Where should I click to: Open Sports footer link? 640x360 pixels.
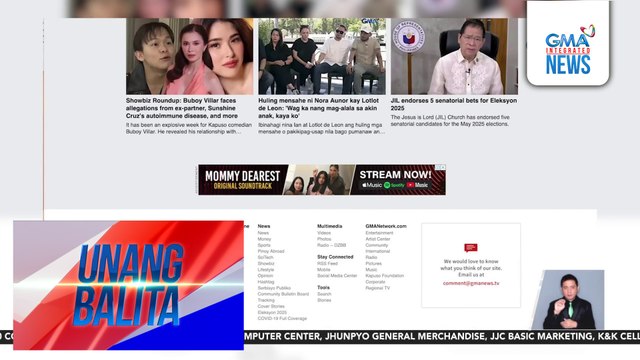[x=264, y=245]
